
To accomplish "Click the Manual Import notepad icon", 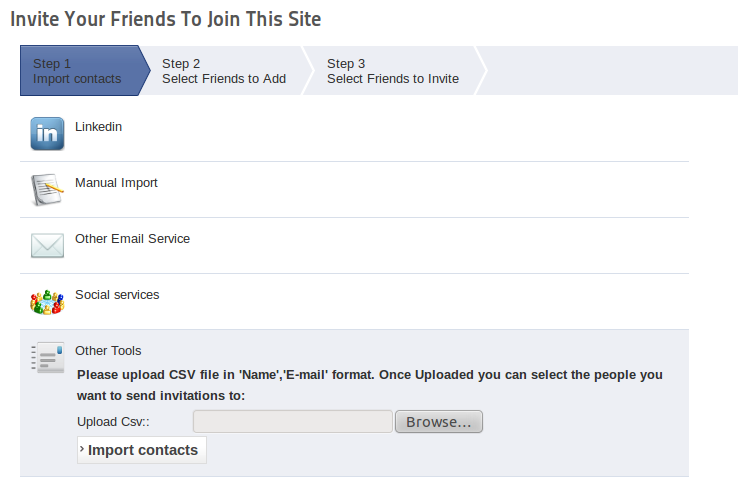I will (47, 190).
